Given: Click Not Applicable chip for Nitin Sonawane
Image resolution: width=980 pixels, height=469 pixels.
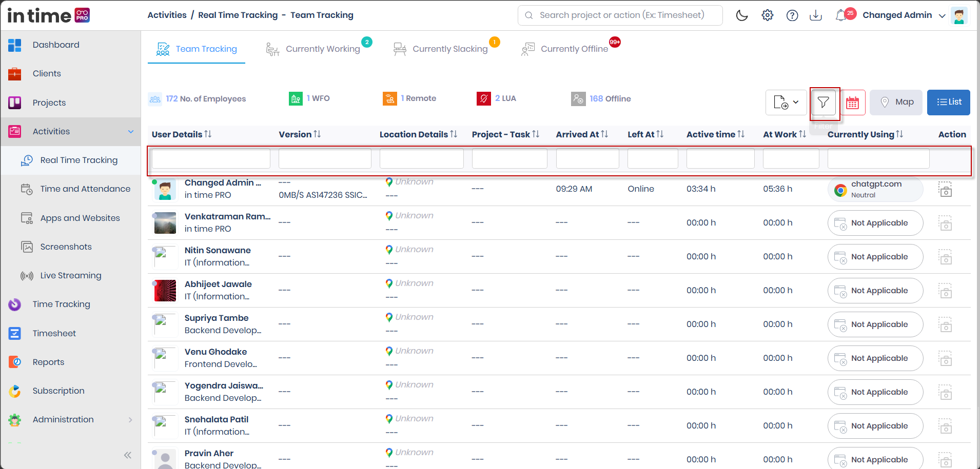Looking at the screenshot, I should (875, 257).
